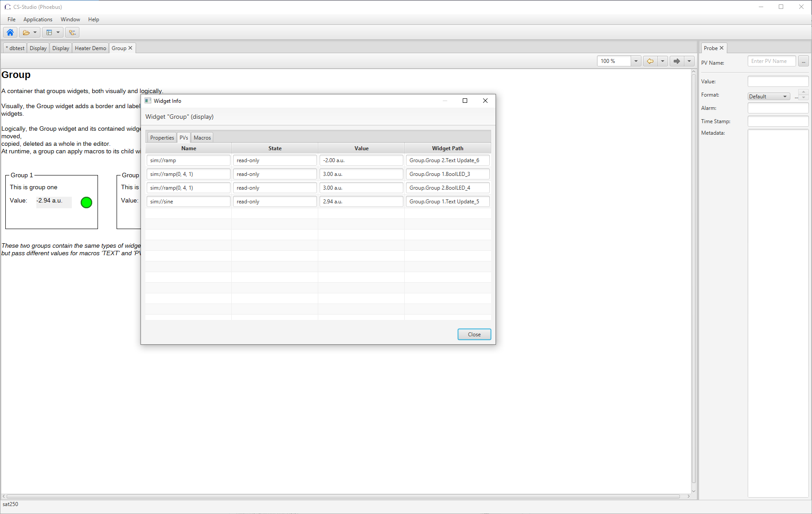Click the PV Name browse ellipsis button
Screen dimensions: 812x514
803,61
